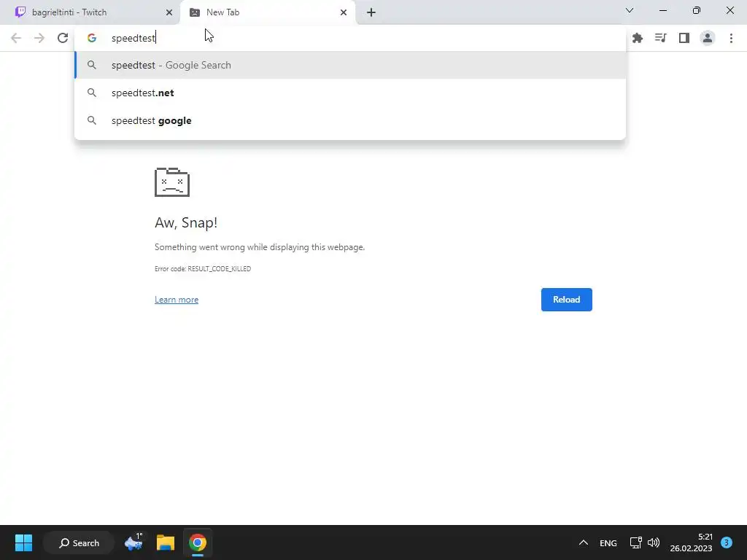Open the volume tray icon
Image resolution: width=747 pixels, height=560 pixels.
[x=654, y=542]
